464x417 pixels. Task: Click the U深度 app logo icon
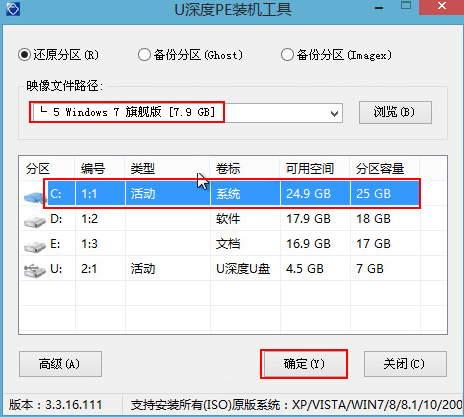coord(13,9)
